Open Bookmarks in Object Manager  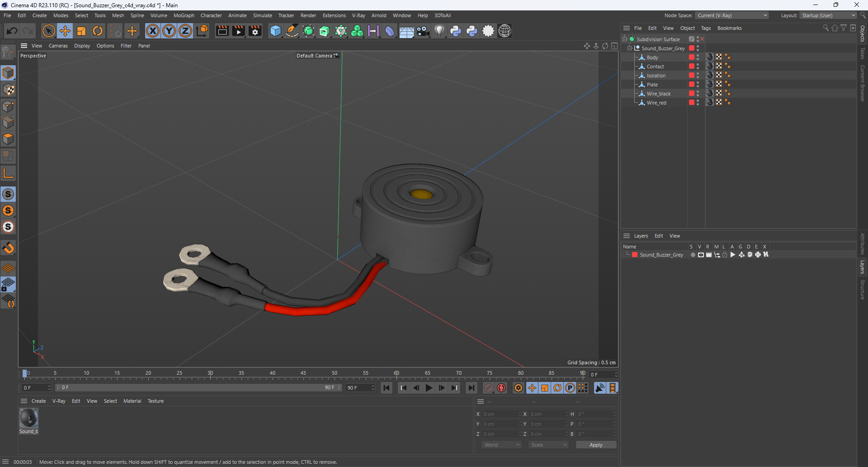729,28
